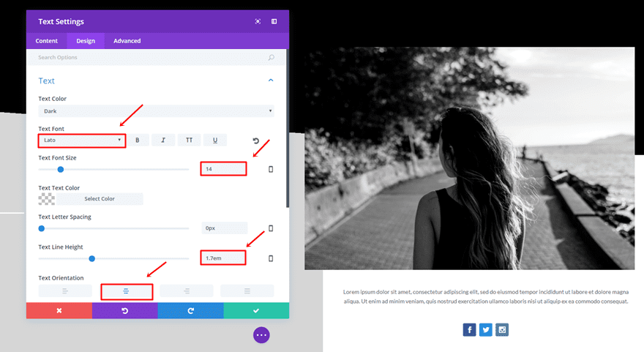Viewport: 644px width, 352px height.
Task: Click the Twitter social icon
Action: (x=485, y=330)
